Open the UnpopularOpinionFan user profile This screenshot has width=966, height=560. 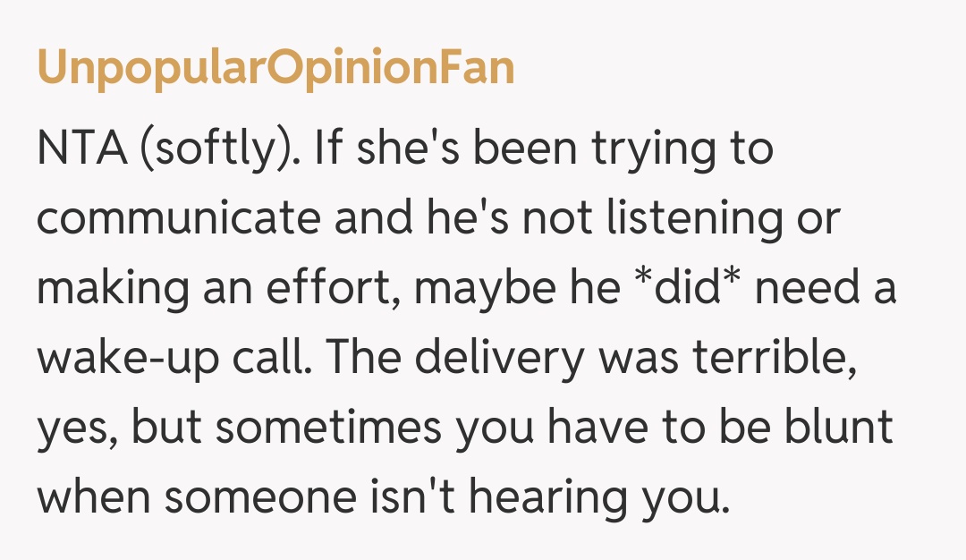pos(275,69)
